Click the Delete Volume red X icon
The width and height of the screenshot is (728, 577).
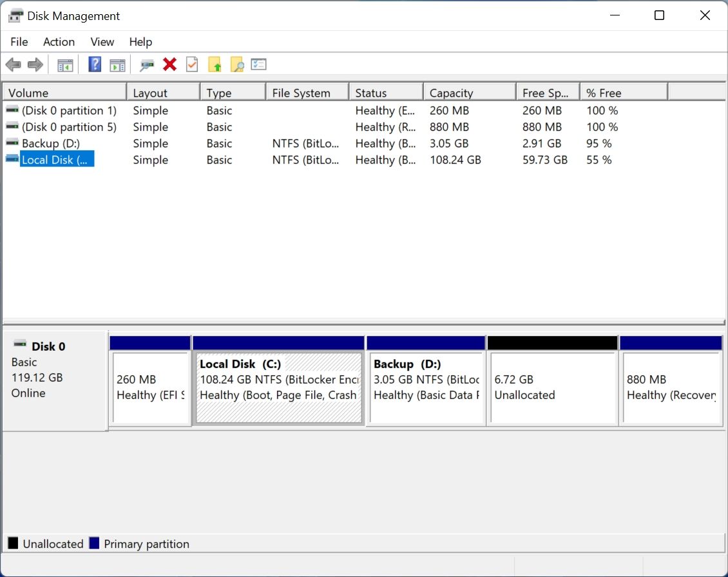(169, 64)
